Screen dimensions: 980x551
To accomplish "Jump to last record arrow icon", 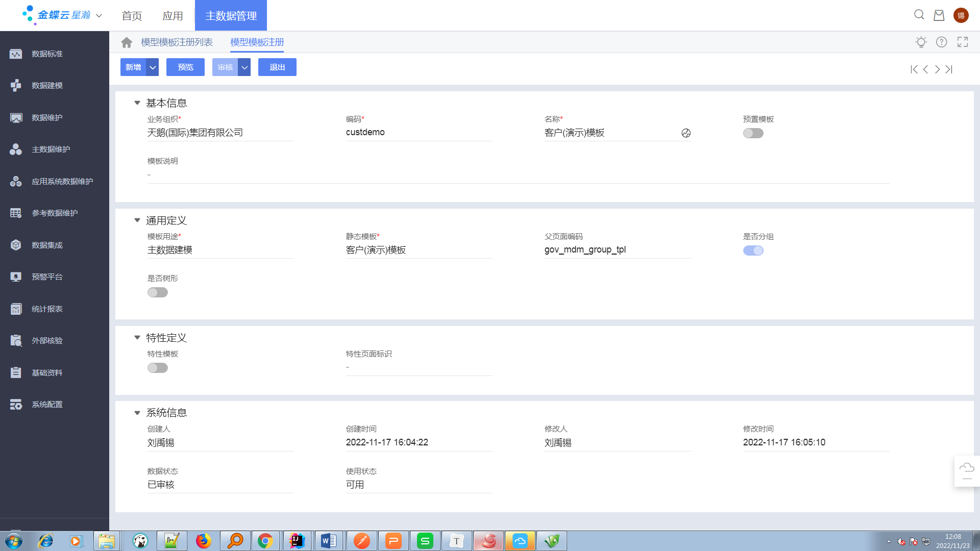I will pos(949,69).
